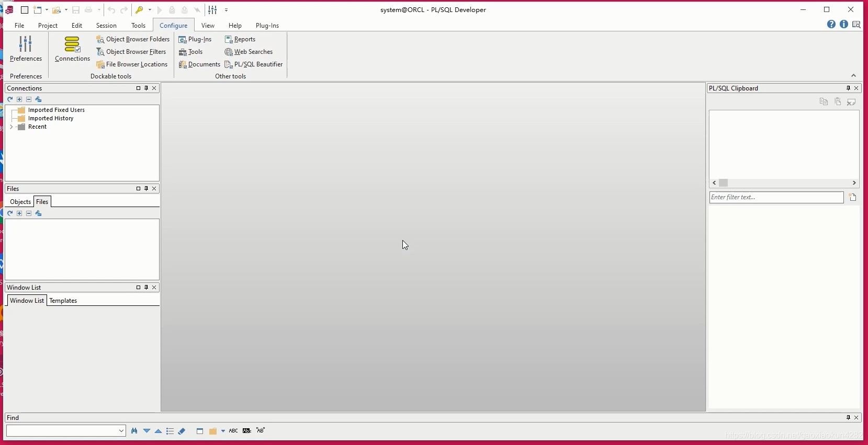Select the Imported History folder
This screenshot has width=868, height=445.
coord(51,118)
